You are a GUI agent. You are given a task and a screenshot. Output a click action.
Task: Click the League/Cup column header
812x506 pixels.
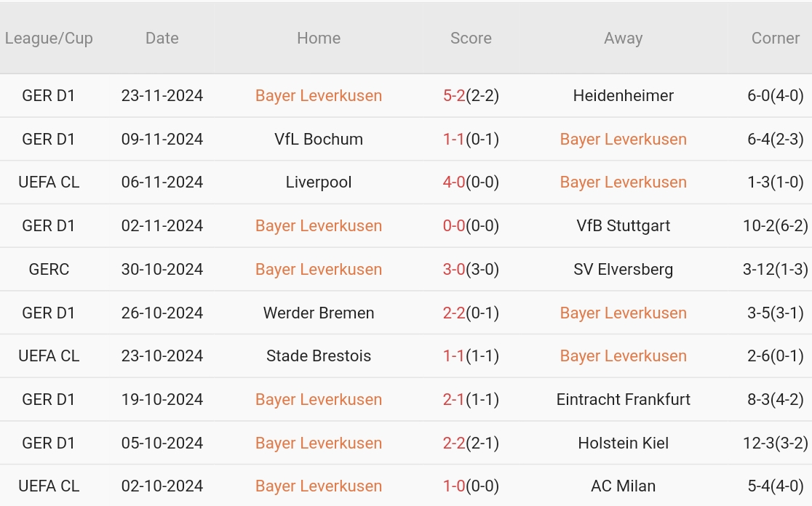pyautogui.click(x=49, y=39)
